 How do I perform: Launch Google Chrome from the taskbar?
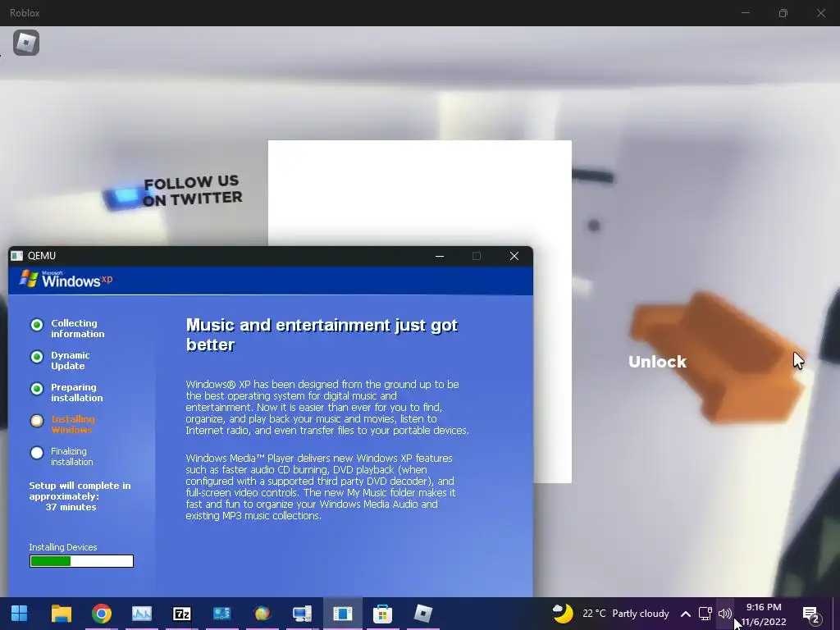[101, 614]
